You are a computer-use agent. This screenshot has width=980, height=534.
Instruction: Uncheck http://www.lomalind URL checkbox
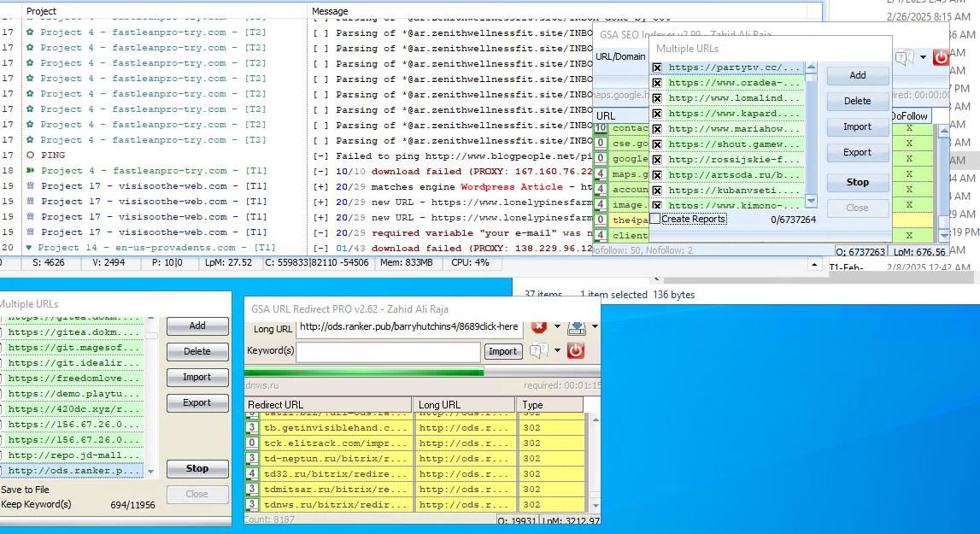coord(657,98)
